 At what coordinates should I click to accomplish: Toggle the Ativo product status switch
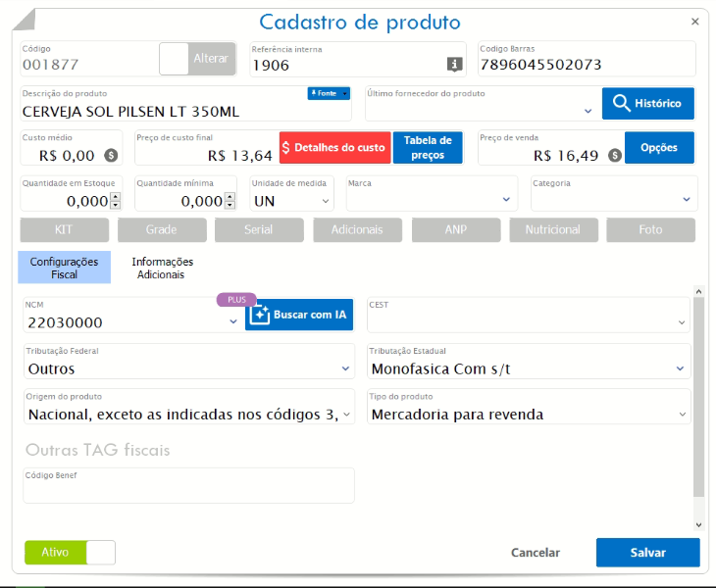(70, 553)
